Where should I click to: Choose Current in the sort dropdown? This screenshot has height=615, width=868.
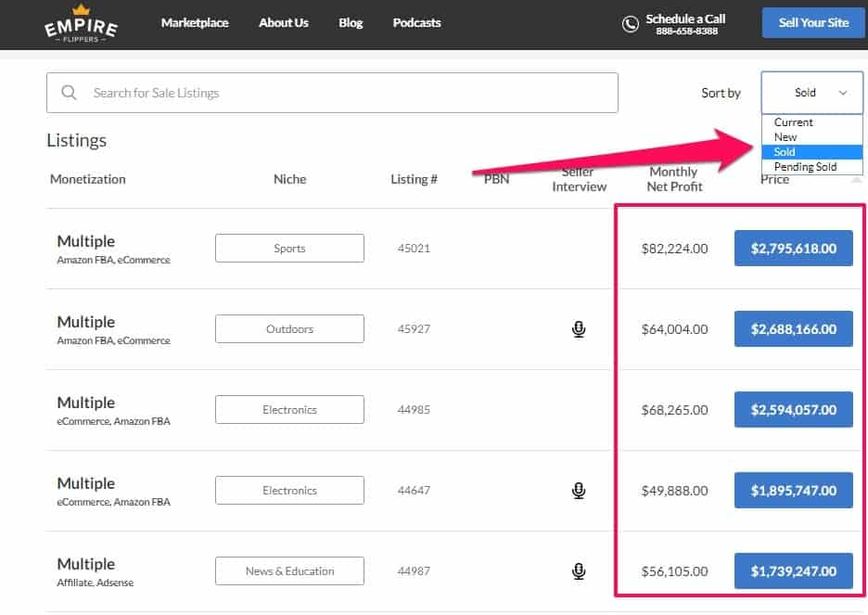811,122
